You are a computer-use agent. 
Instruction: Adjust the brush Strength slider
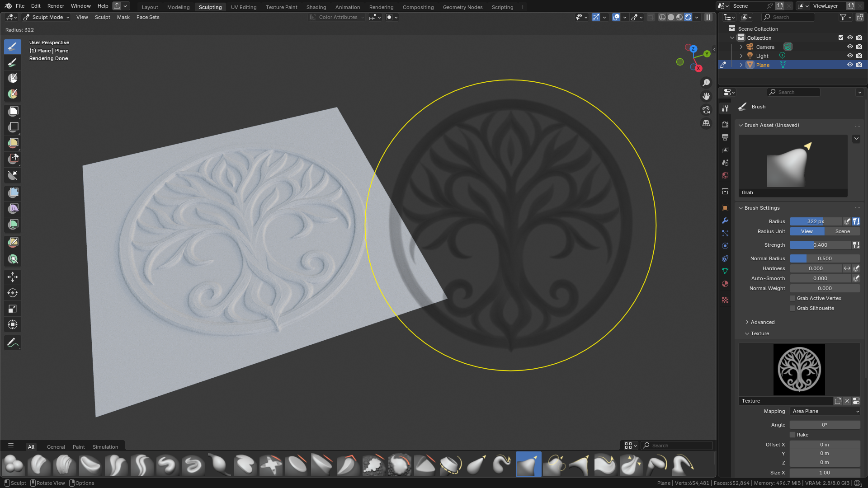tap(820, 245)
